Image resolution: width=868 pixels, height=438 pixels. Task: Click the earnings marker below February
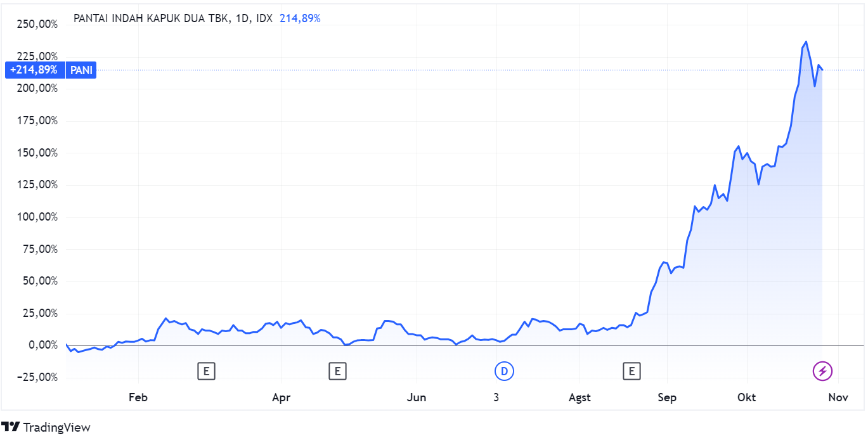[206, 371]
